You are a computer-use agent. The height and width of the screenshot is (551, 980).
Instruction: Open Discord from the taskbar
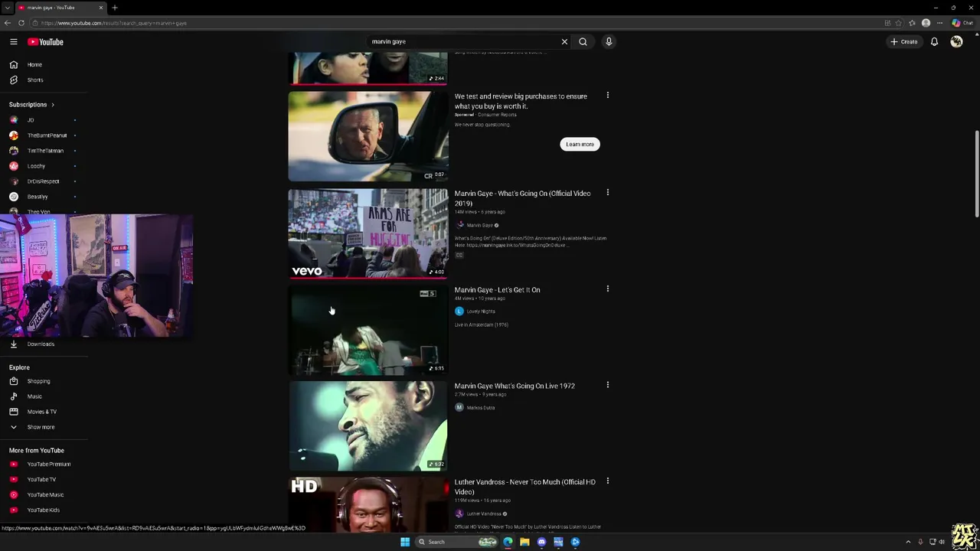[x=541, y=542]
